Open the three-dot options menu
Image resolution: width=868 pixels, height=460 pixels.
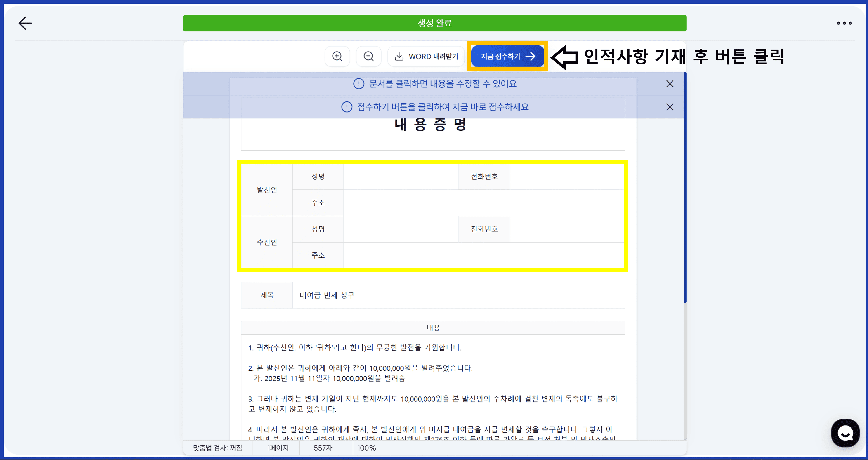coord(844,23)
